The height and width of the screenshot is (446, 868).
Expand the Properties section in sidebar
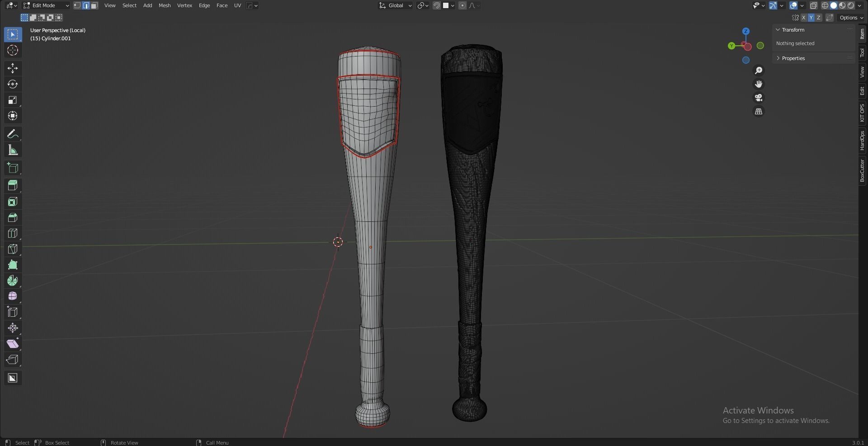pos(793,58)
